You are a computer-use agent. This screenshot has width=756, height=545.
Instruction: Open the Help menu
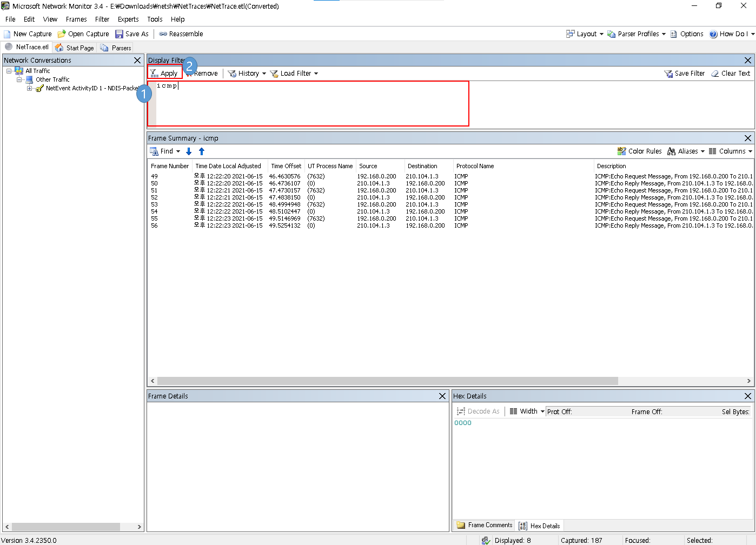pos(178,19)
